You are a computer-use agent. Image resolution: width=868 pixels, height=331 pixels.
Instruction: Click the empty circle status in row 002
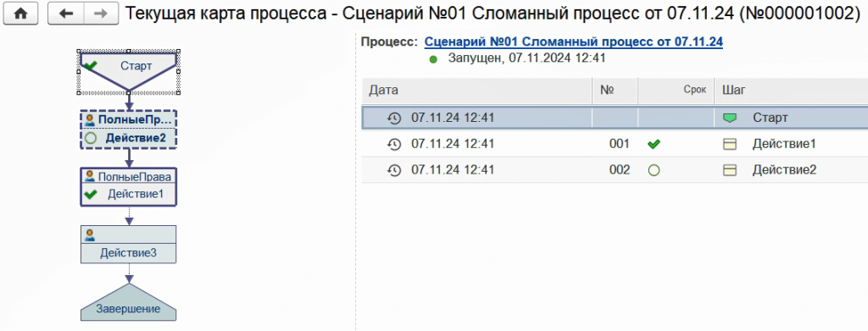tap(654, 170)
